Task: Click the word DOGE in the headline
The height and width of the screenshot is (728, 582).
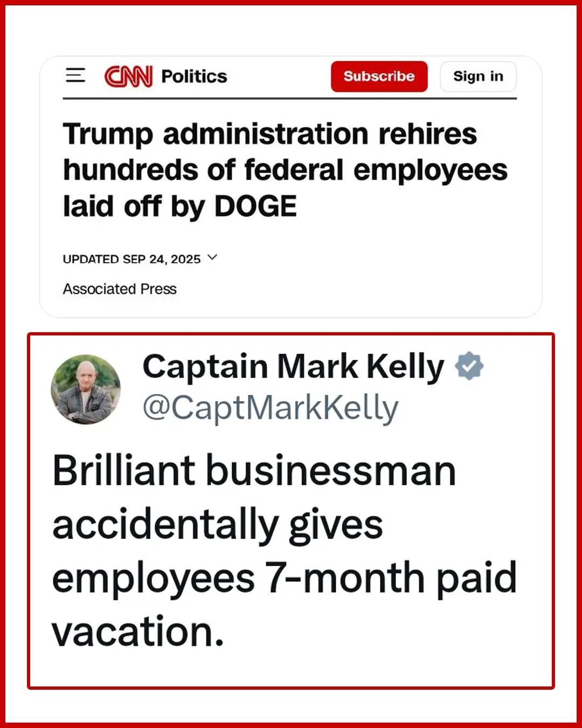Action: tap(255, 207)
